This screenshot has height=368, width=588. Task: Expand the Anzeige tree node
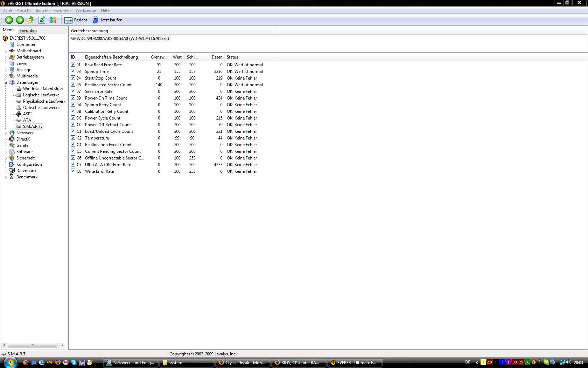point(6,70)
